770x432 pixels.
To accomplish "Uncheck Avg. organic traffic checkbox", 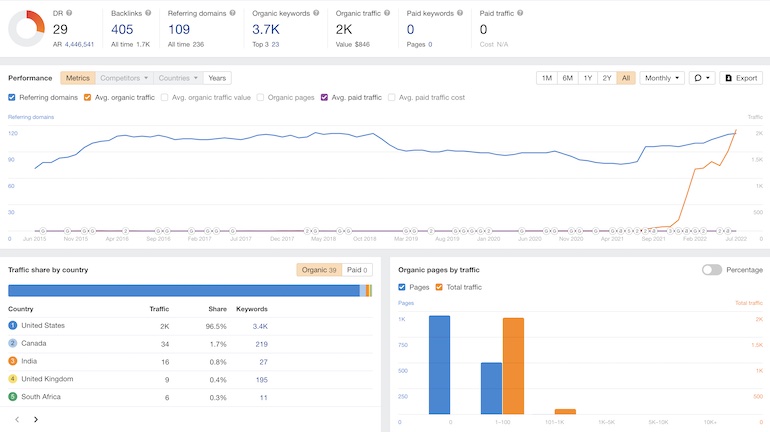I will [x=87, y=97].
